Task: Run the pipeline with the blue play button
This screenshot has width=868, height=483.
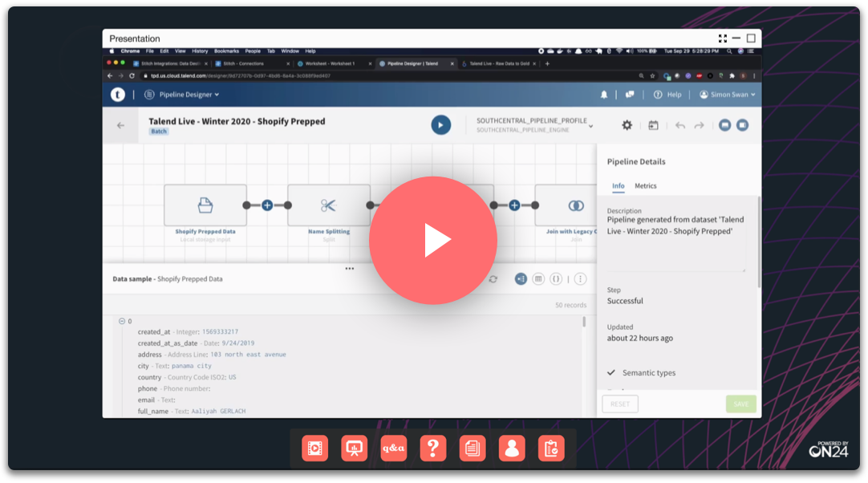Action: (x=440, y=125)
